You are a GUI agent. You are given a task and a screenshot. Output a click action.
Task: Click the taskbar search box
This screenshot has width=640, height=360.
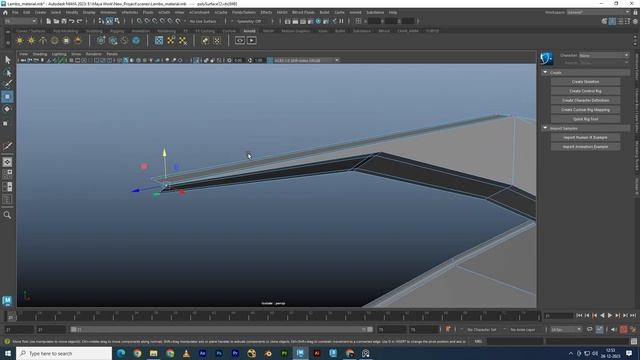64,353
